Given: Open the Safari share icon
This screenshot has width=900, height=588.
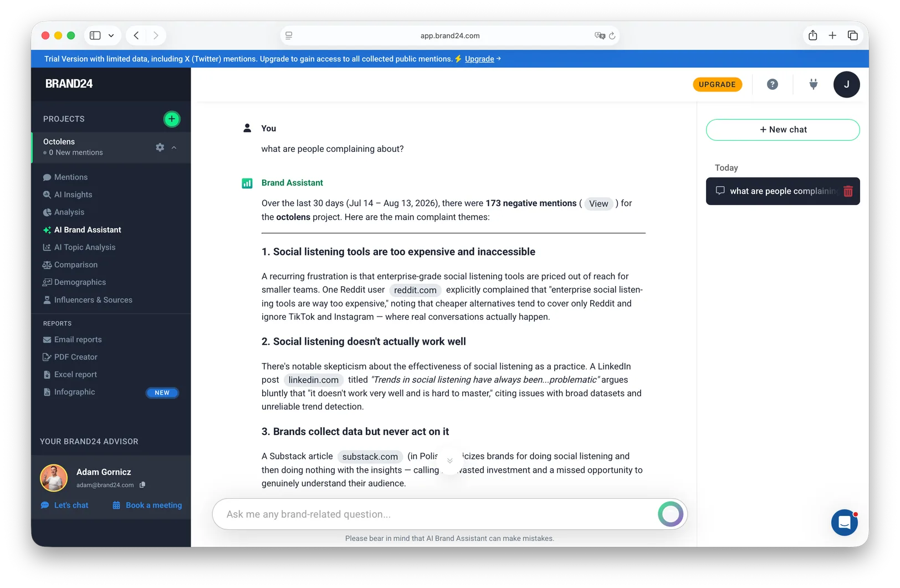Looking at the screenshot, I should pyautogui.click(x=812, y=35).
